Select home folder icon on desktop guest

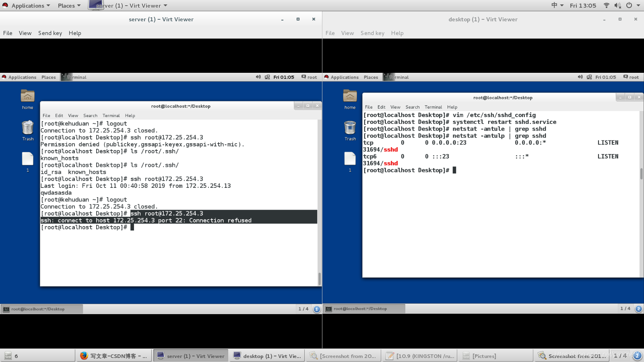pyautogui.click(x=350, y=99)
